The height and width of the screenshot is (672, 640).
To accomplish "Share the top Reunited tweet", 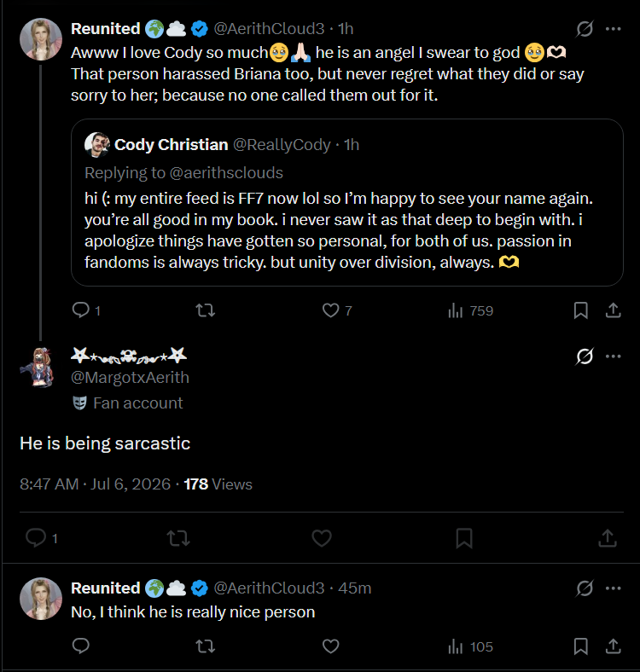I will point(613,310).
